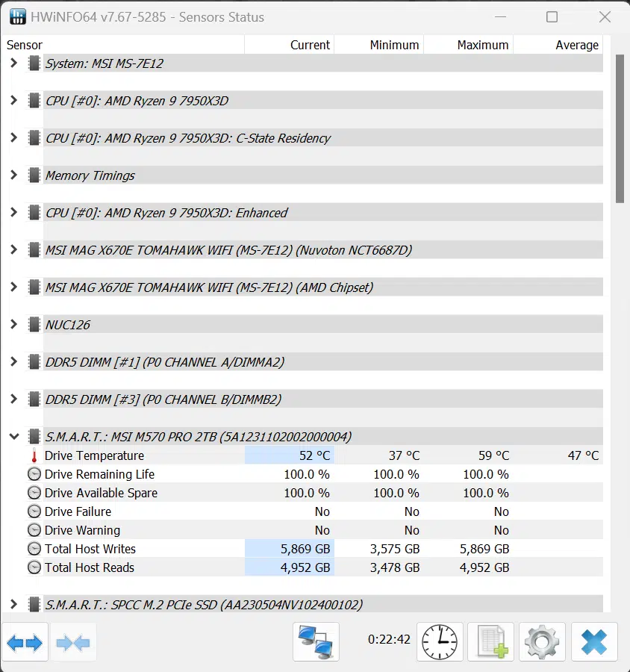Click the Current column header
This screenshot has height=672, width=630.
290,45
